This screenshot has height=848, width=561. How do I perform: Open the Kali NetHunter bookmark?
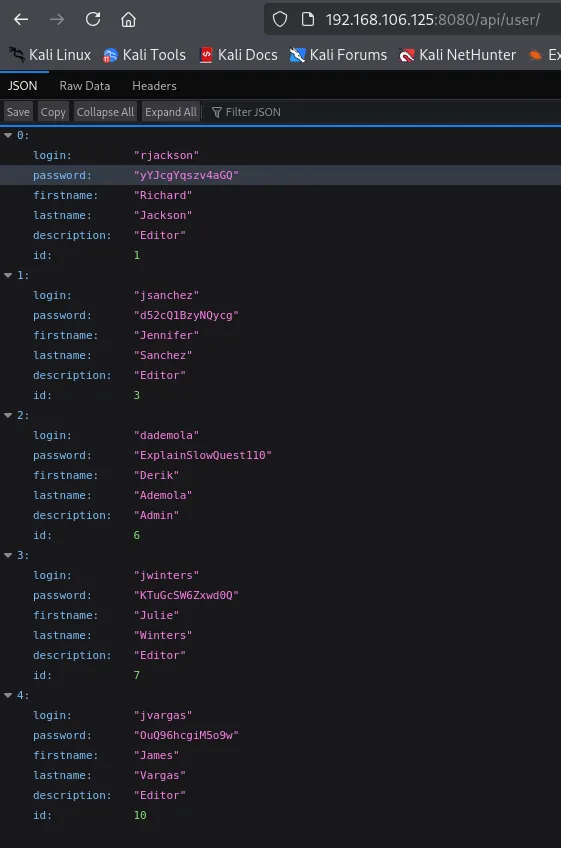pos(457,55)
